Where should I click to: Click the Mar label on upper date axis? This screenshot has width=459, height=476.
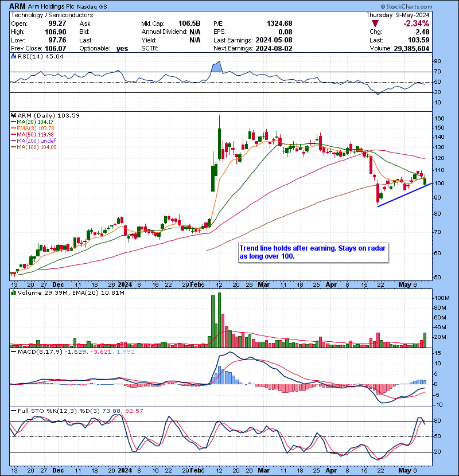pyautogui.click(x=264, y=285)
